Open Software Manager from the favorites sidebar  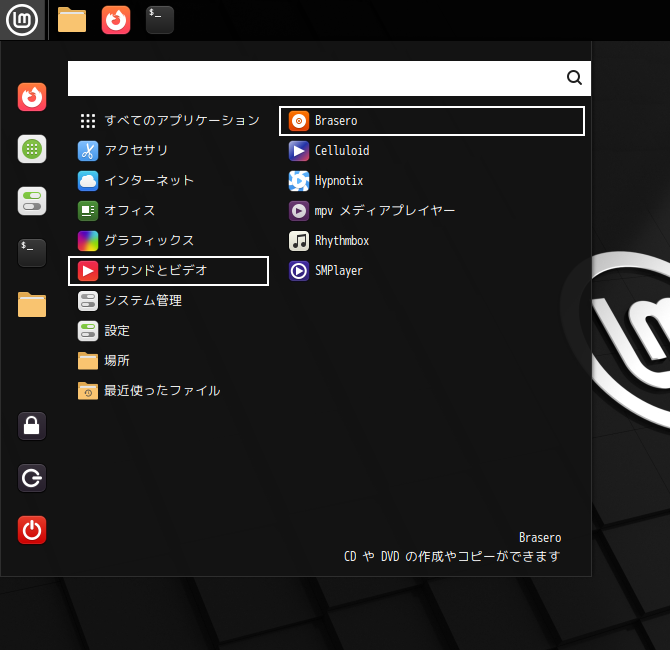click(x=32, y=149)
